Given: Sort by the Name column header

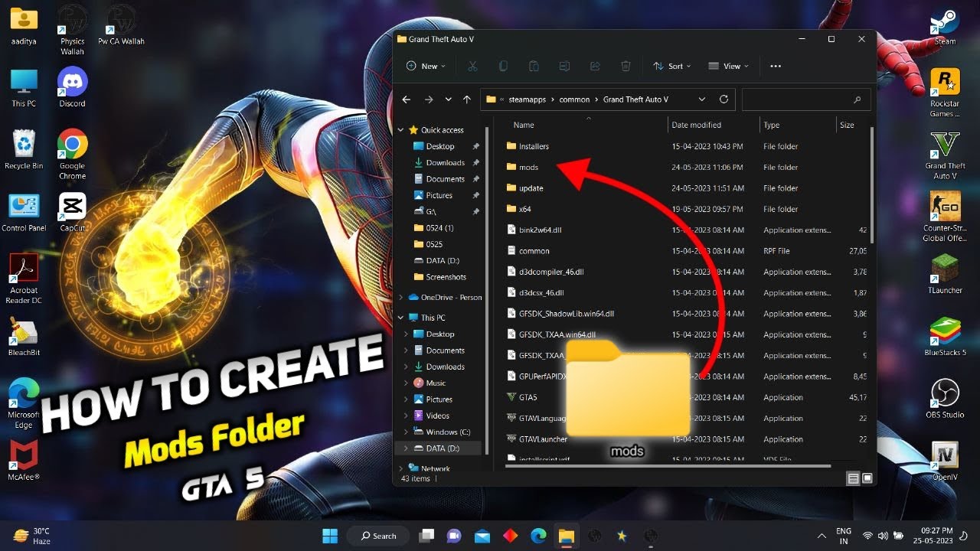Looking at the screenshot, I should 524,125.
